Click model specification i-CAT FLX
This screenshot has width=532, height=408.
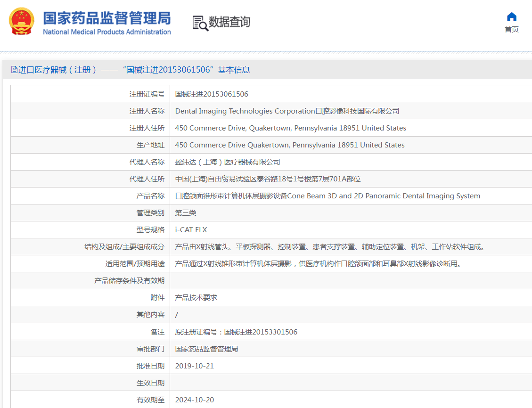[191, 230]
